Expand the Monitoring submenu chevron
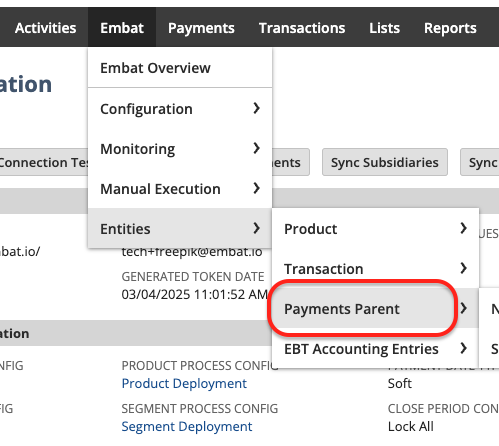This screenshot has width=499, height=446. 256,148
